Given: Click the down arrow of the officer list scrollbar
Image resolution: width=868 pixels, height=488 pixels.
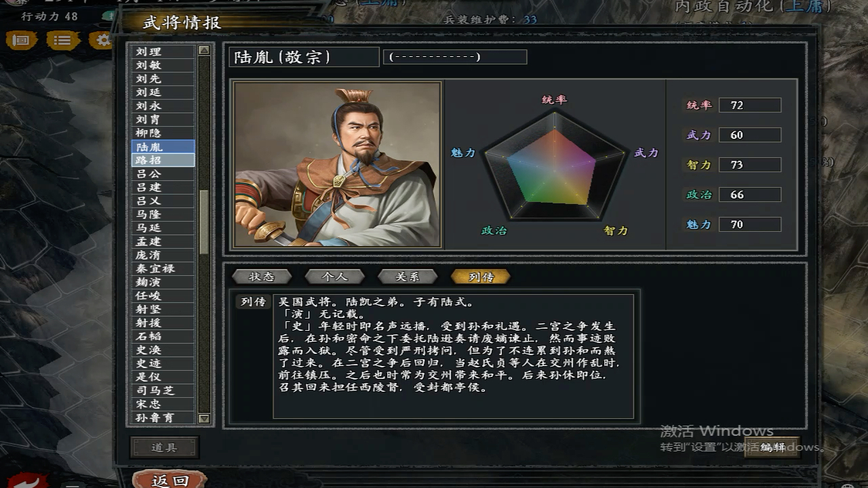Looking at the screenshot, I should pos(204,418).
